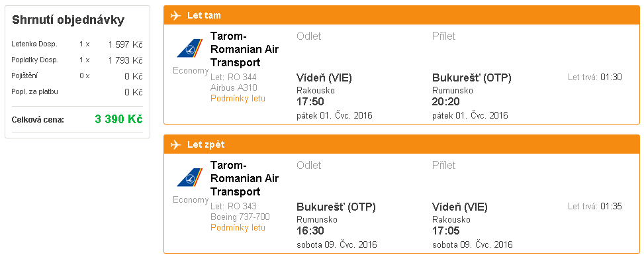Click the Letenka Dosp. price row
This screenshot has height=257, width=644.
click(x=77, y=44)
